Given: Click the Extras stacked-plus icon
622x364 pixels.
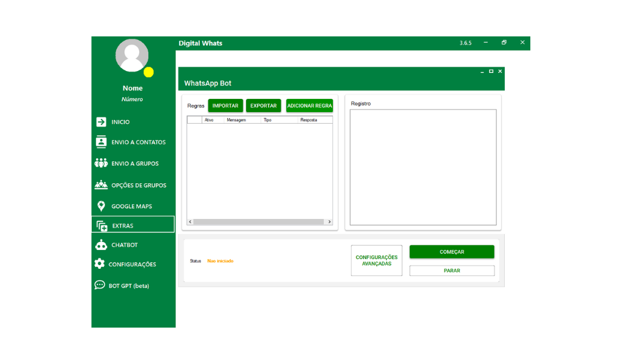Looking at the screenshot, I should coord(102,226).
